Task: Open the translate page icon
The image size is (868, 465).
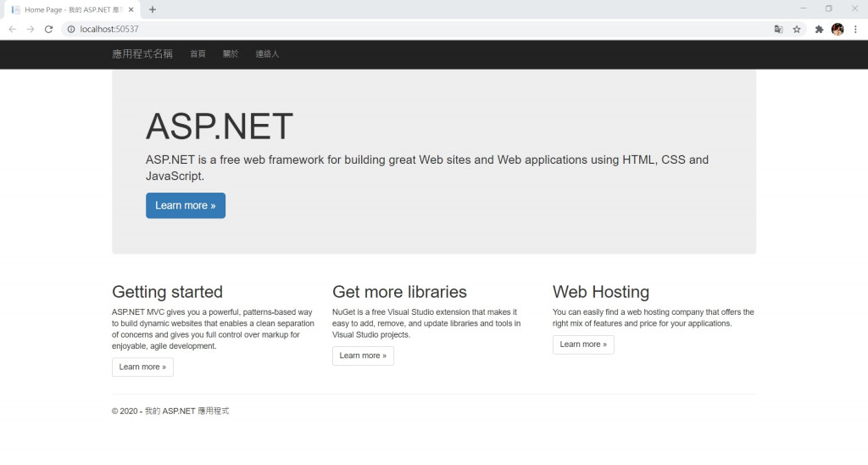Action: pyautogui.click(x=778, y=30)
